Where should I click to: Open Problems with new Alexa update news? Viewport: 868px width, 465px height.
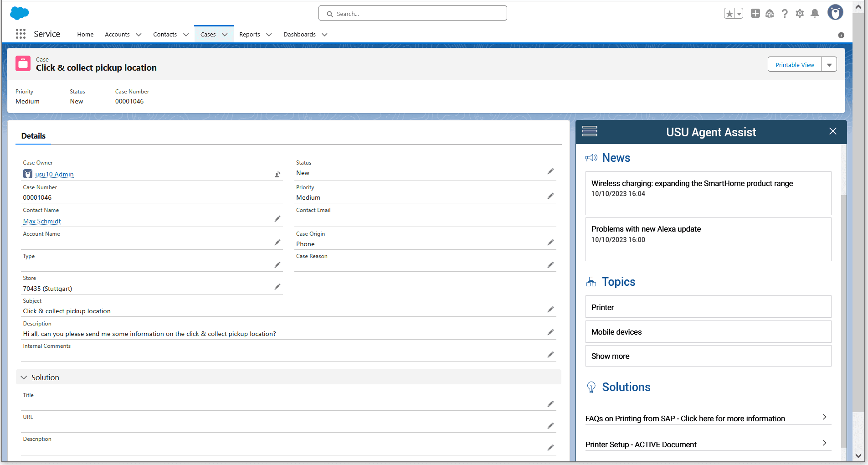coord(708,239)
